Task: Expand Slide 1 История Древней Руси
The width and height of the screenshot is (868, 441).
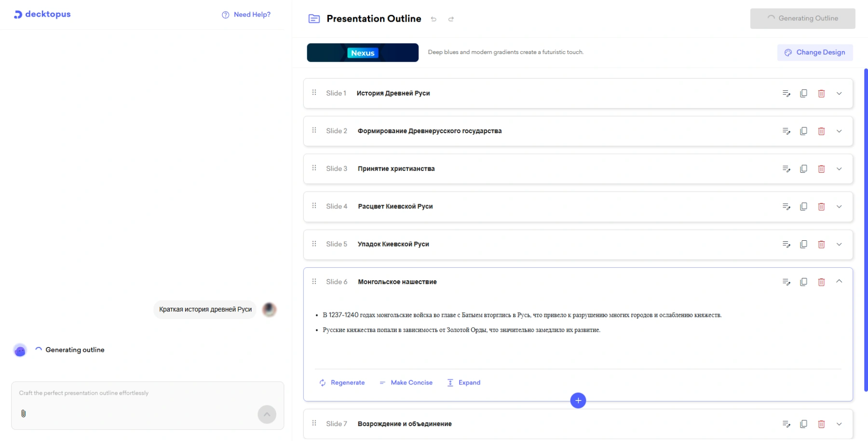Action: point(839,94)
